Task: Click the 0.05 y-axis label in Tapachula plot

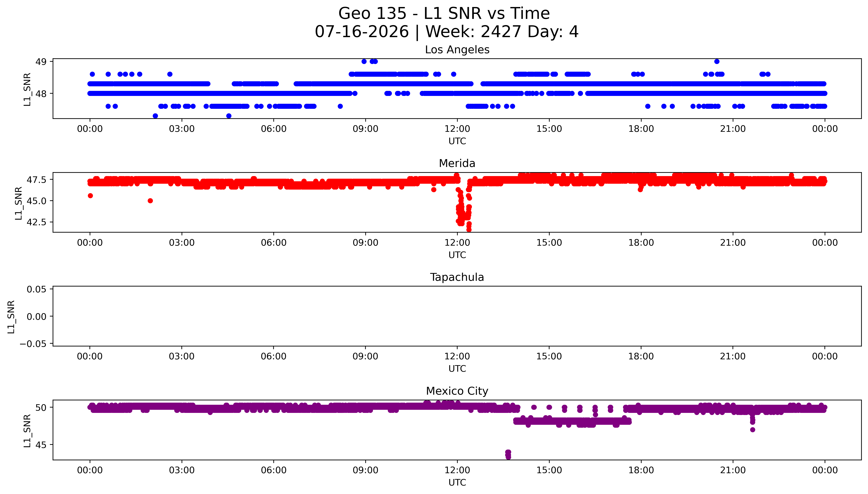Action: coord(37,289)
